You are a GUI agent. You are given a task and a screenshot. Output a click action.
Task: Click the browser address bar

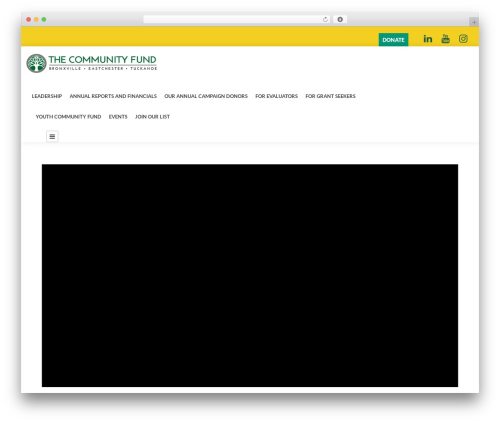pyautogui.click(x=237, y=19)
